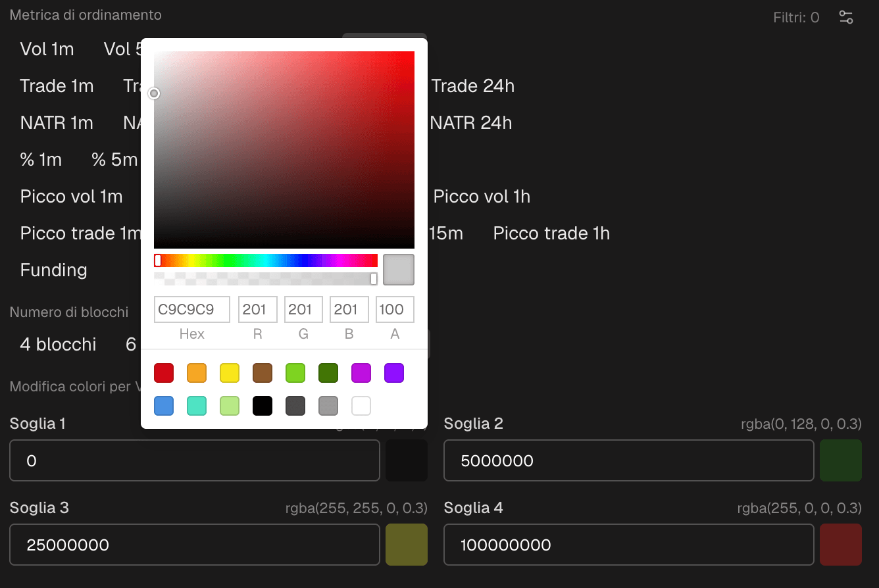Choose the magenta preset swatch

point(361,374)
